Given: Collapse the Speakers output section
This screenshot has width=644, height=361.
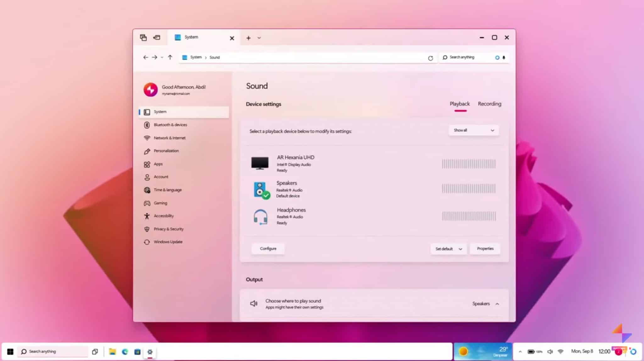Looking at the screenshot, I should [x=497, y=304].
